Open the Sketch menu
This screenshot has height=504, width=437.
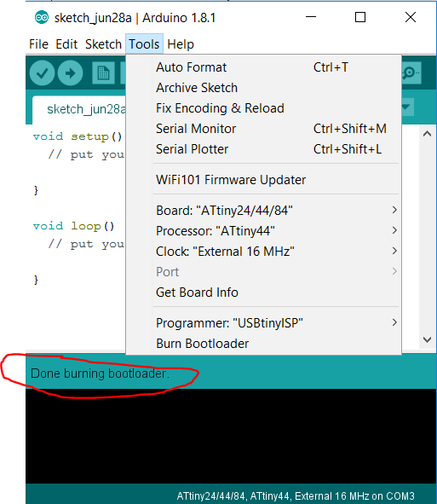(103, 44)
